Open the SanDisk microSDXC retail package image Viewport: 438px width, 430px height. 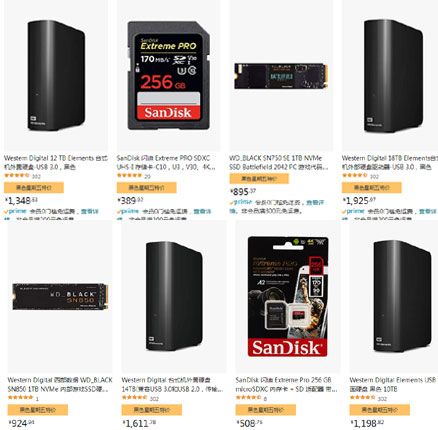coord(288,297)
